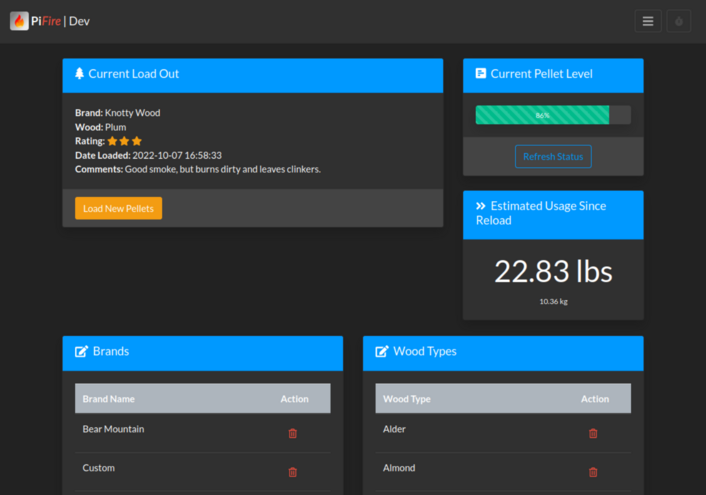Screen dimensions: 706x495
Task: Click the PiFire flame logo
Action: 19,21
